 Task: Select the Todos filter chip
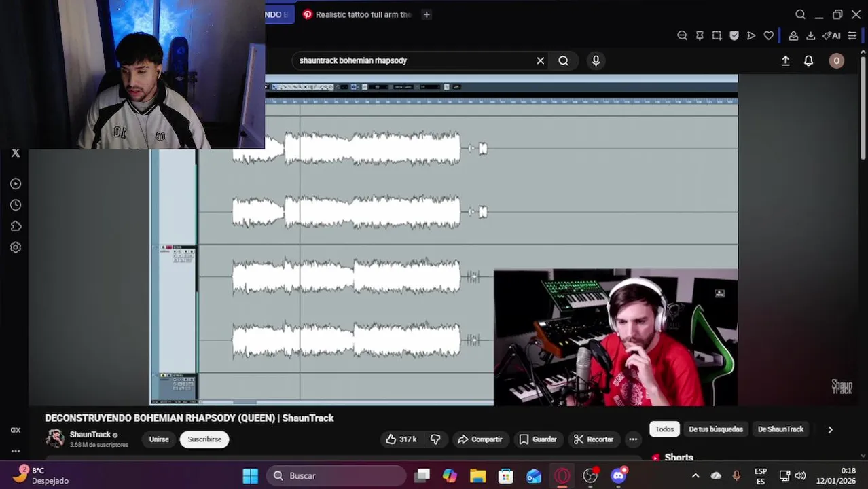click(x=665, y=429)
